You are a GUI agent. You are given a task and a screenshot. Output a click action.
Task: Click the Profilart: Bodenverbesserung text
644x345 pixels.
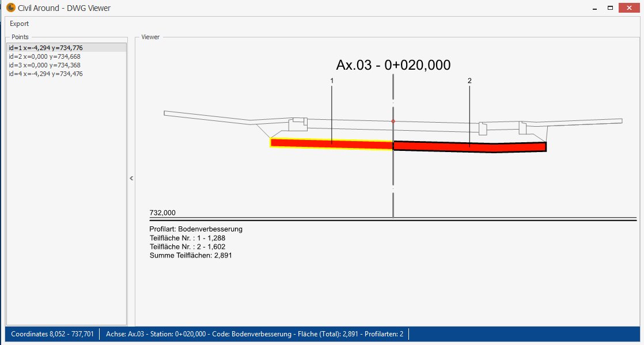pyautogui.click(x=196, y=229)
